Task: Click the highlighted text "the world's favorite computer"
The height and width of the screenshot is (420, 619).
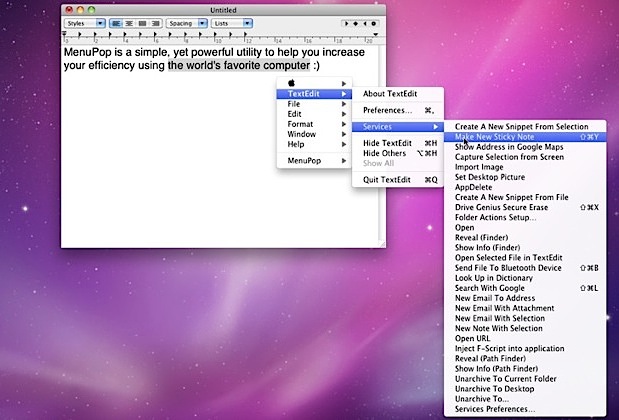Action: click(x=239, y=66)
